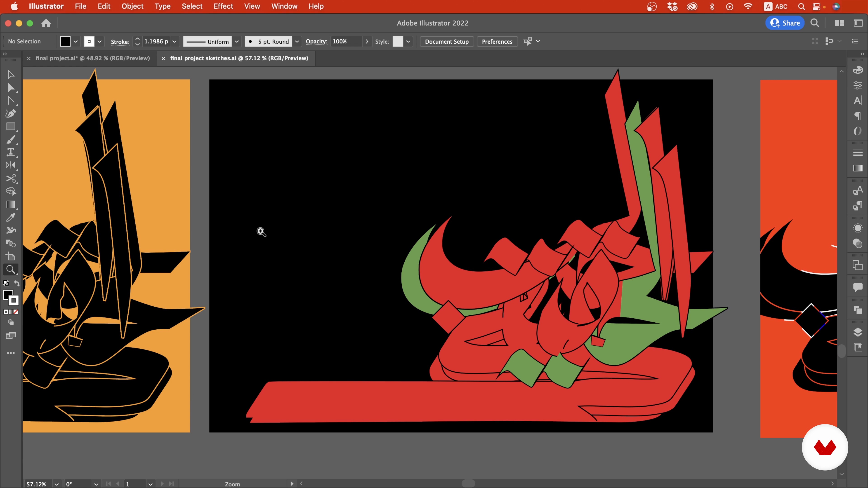Screen dimensions: 868x488
Task: Select the Gradient tool in toolbar
Action: click(10, 204)
